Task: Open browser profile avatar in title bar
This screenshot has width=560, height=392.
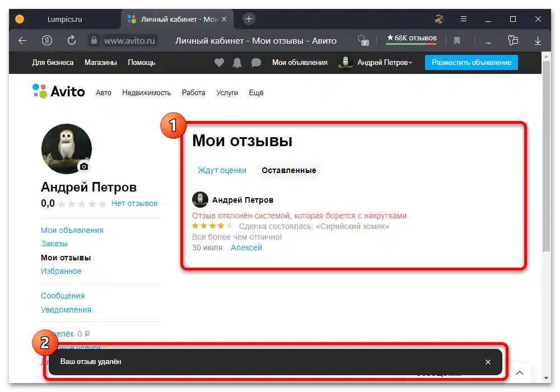Action: click(439, 19)
